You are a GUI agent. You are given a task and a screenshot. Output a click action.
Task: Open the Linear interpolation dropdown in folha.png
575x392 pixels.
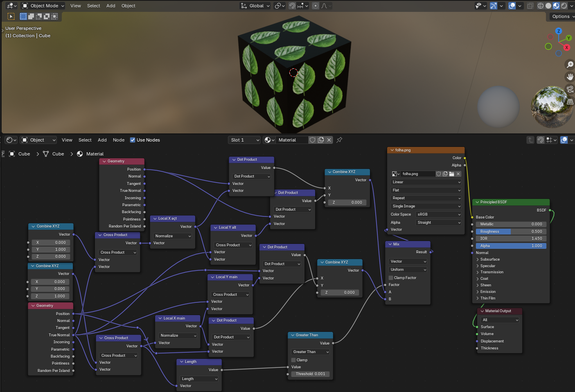click(x=426, y=182)
